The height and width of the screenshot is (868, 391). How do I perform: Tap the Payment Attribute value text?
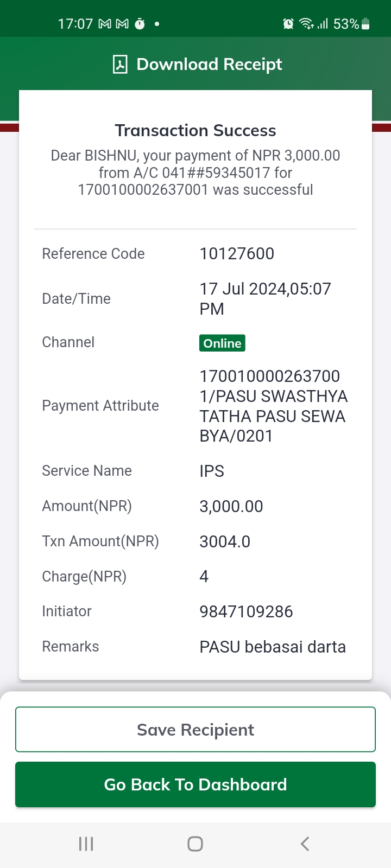(x=274, y=406)
